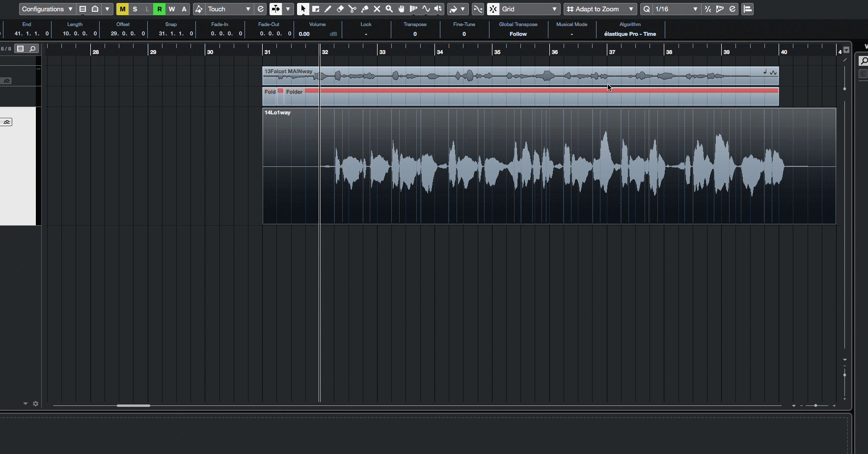
Task: Toggle the green R read automation button
Action: point(159,9)
